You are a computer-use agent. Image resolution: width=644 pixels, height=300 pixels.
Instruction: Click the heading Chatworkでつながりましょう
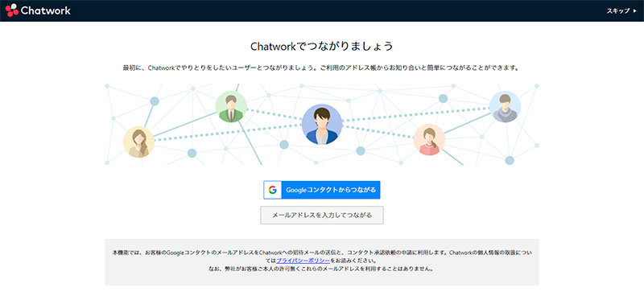(x=321, y=46)
